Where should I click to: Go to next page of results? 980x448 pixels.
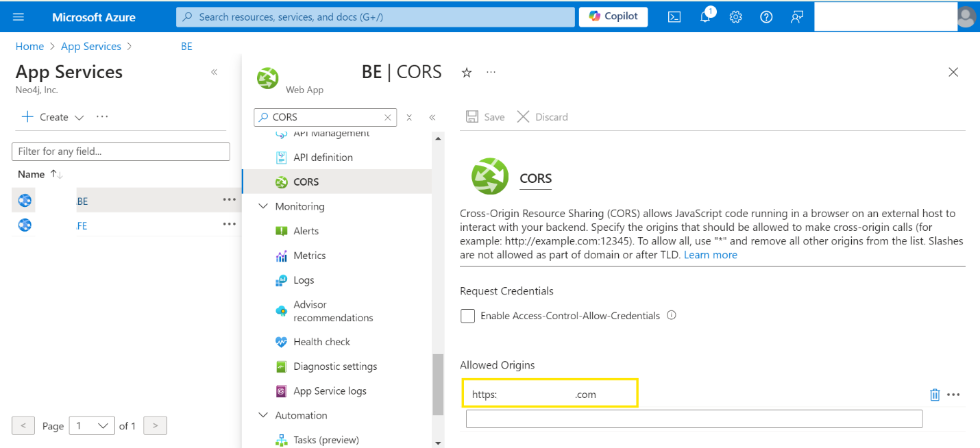156,426
